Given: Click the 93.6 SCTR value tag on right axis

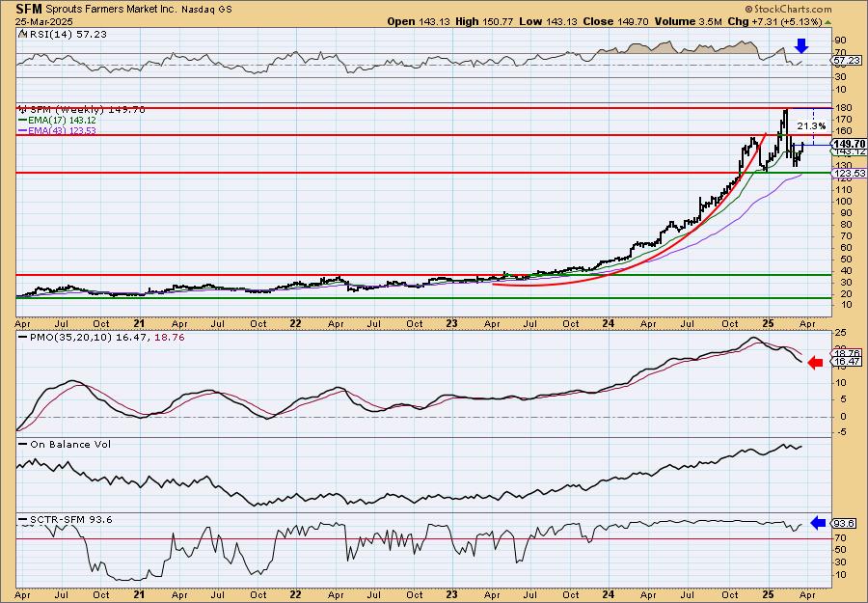Looking at the screenshot, I should coord(844,523).
